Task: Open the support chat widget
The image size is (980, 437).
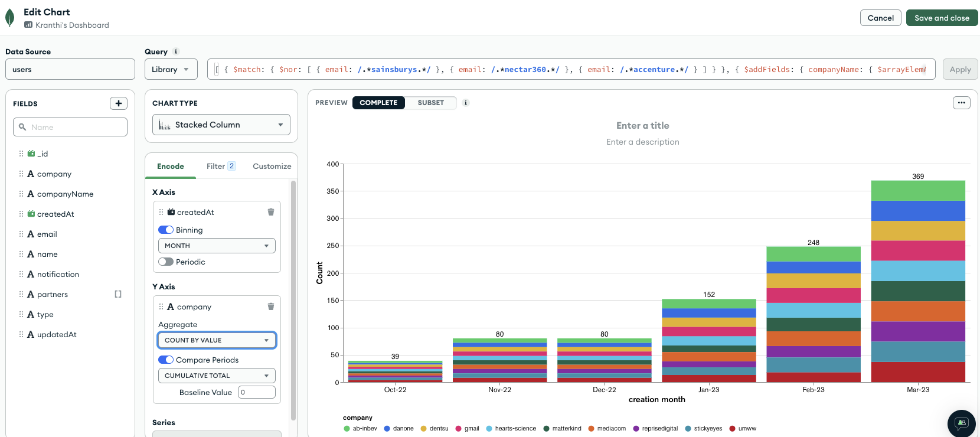Action: (x=961, y=423)
